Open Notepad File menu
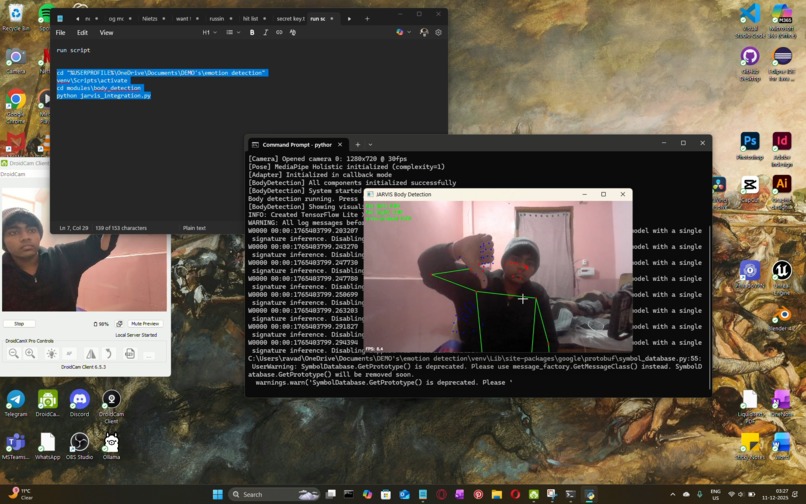The image size is (806, 504). (x=60, y=32)
